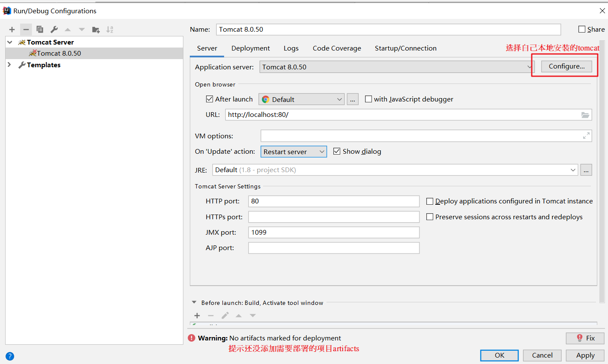The width and height of the screenshot is (608, 364).
Task: Click the Name input field
Action: [388, 29]
